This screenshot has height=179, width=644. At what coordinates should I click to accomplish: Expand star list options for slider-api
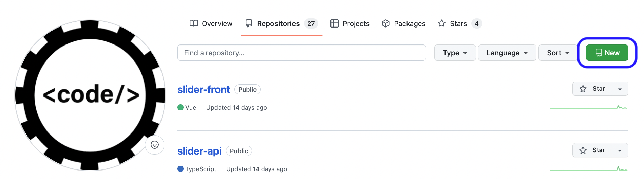(x=620, y=150)
